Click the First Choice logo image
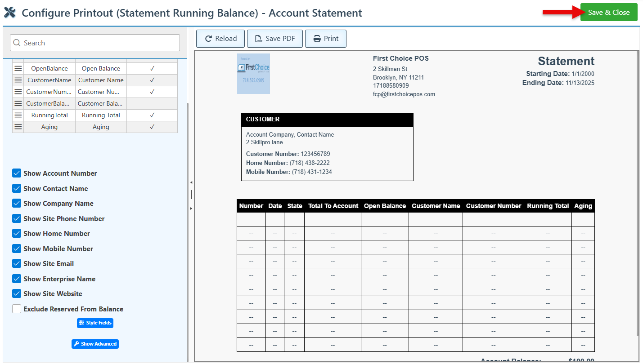643x364 pixels. [x=253, y=74]
